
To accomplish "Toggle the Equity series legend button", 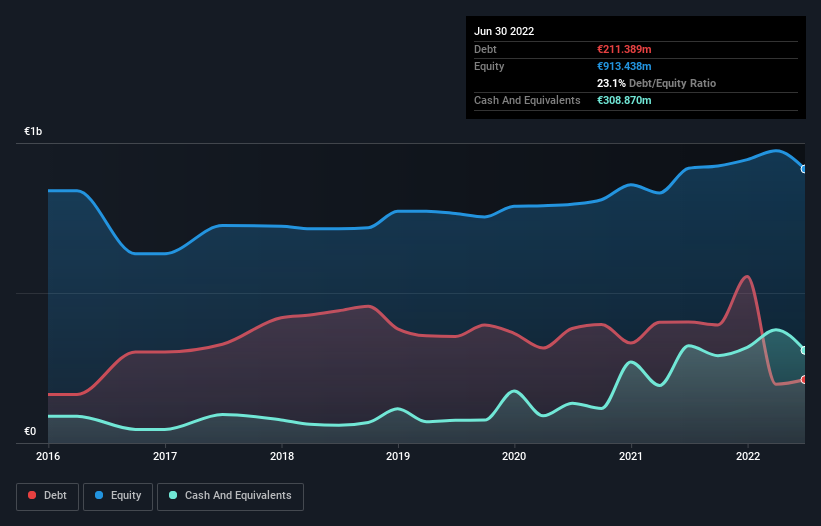I will [x=118, y=496].
